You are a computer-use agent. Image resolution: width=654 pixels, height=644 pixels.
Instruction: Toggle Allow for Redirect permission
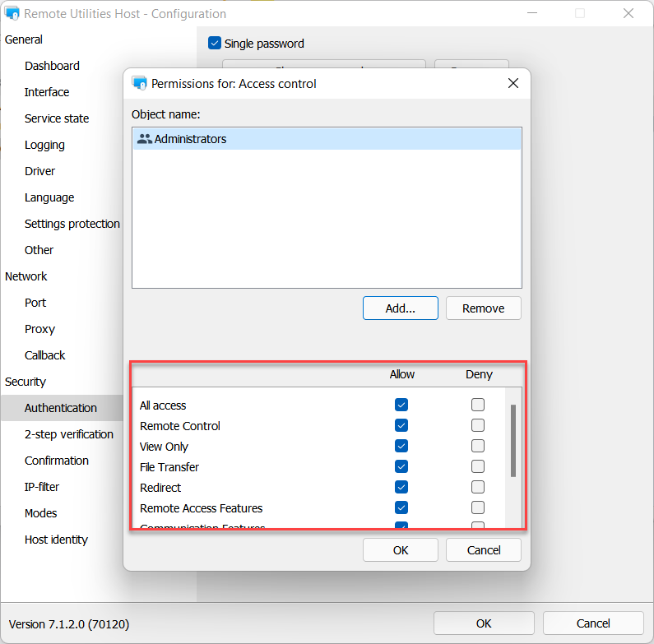(x=401, y=487)
